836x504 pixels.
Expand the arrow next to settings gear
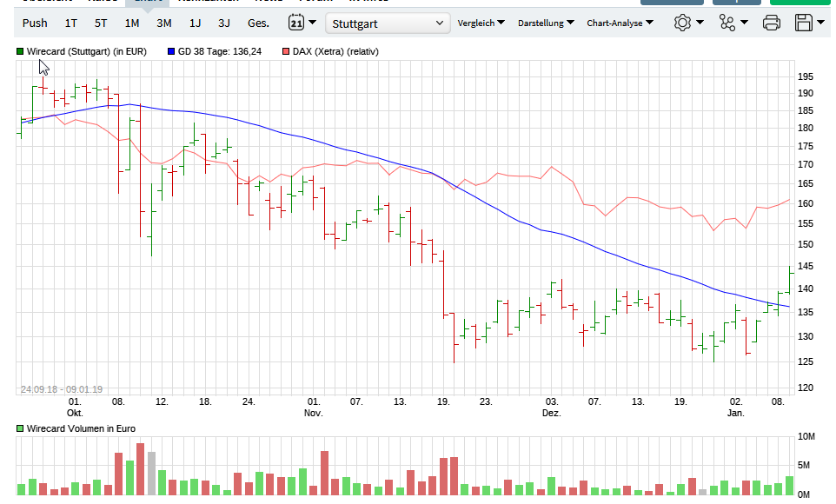(x=700, y=23)
